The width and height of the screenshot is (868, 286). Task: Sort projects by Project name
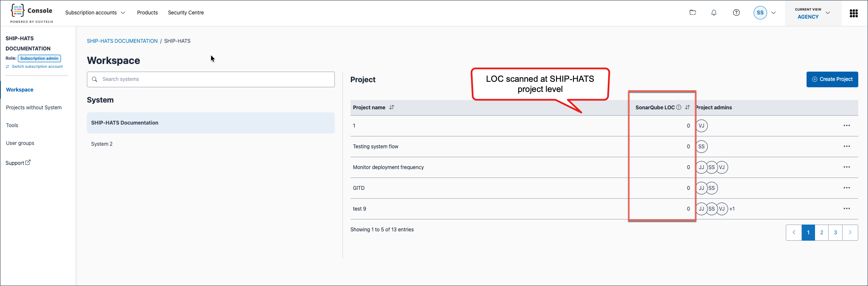pos(392,108)
